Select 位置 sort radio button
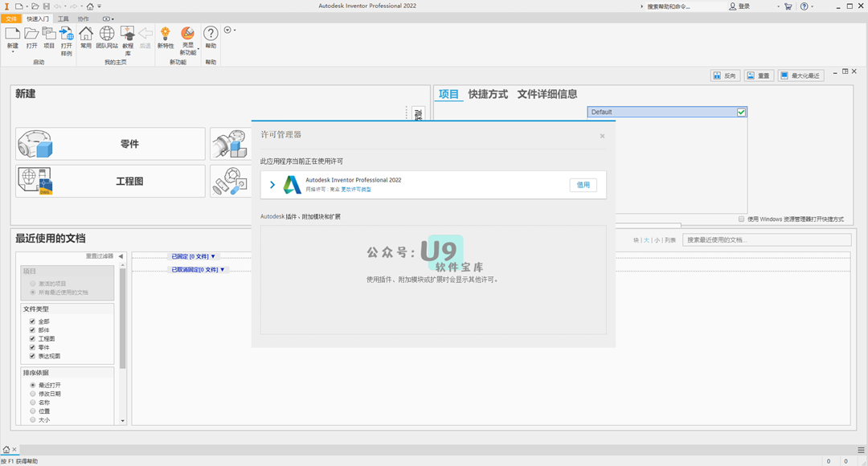This screenshot has width=868, height=466. point(33,411)
